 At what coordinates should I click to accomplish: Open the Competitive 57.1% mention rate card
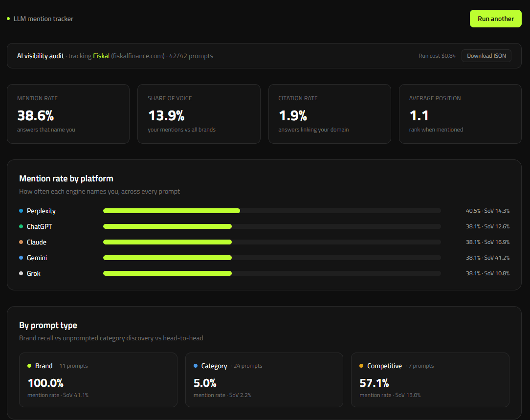click(430, 380)
